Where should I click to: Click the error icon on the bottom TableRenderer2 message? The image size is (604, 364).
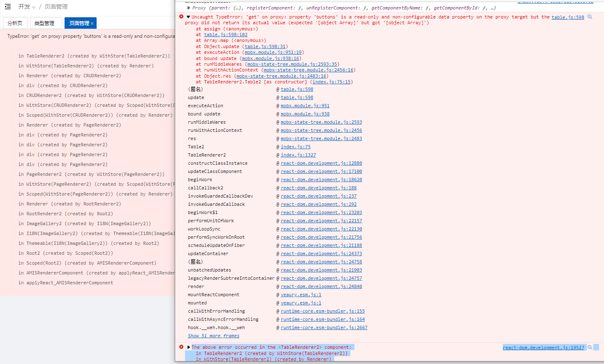point(181,347)
